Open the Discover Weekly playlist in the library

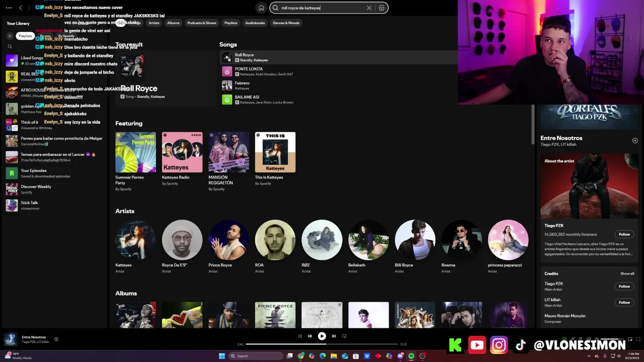54,189
